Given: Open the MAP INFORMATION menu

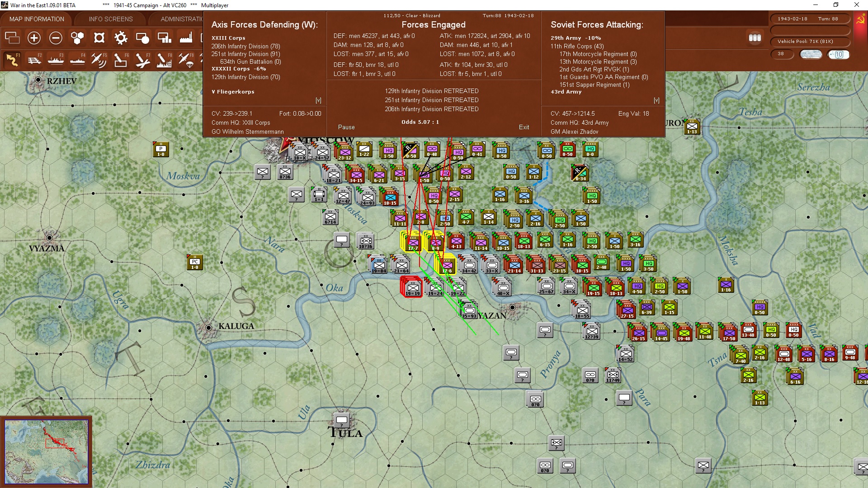Looking at the screenshot, I should coord(37,19).
